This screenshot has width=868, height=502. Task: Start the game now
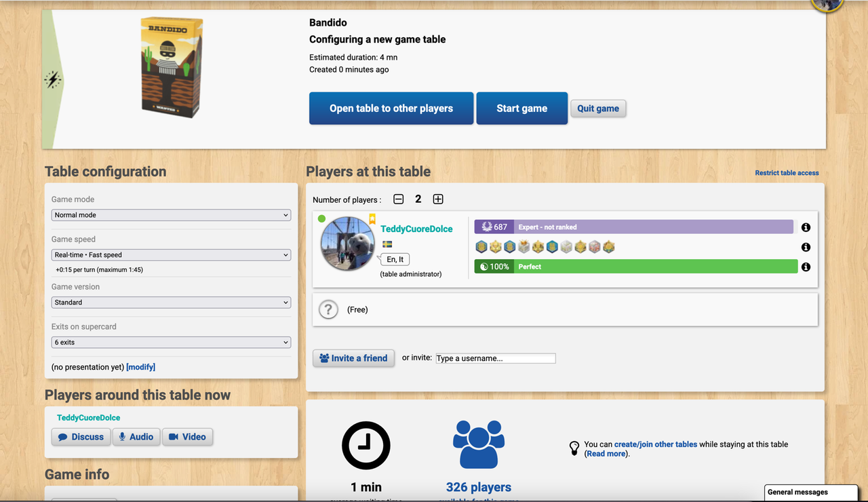click(522, 109)
